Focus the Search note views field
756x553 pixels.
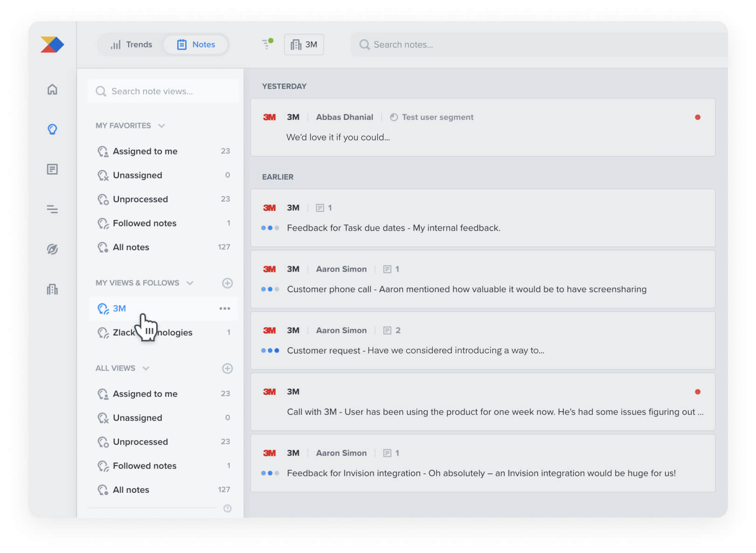coord(163,91)
